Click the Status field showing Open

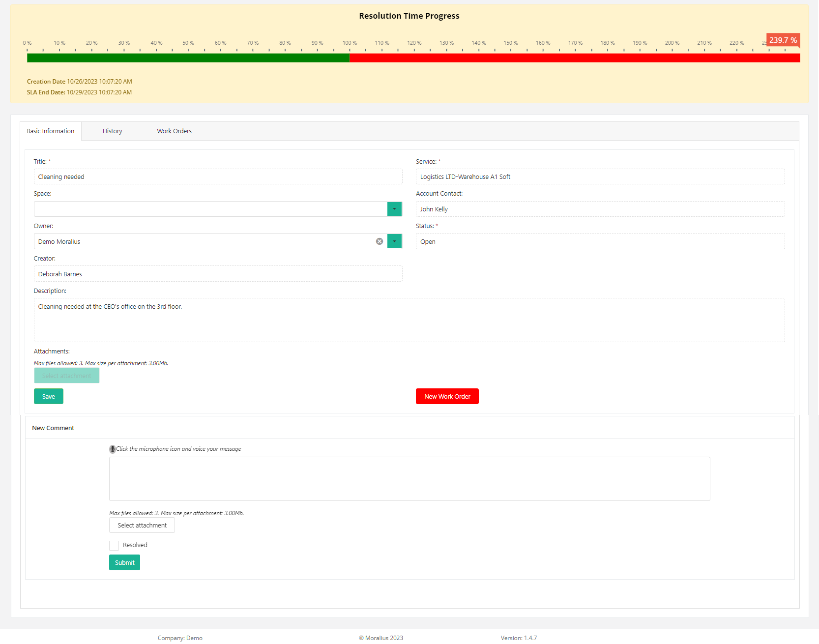pos(600,241)
